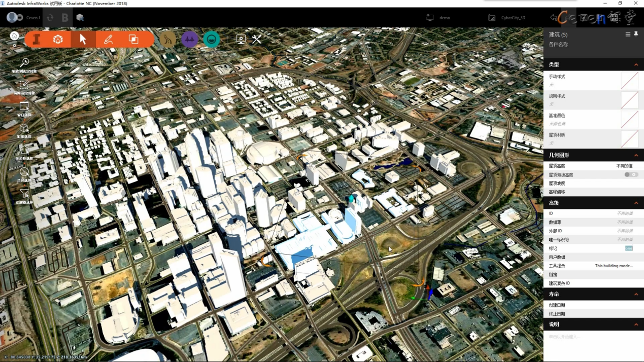The height and width of the screenshot is (362, 644).
Task: Click the gray B icon in top bar
Action: [65, 18]
